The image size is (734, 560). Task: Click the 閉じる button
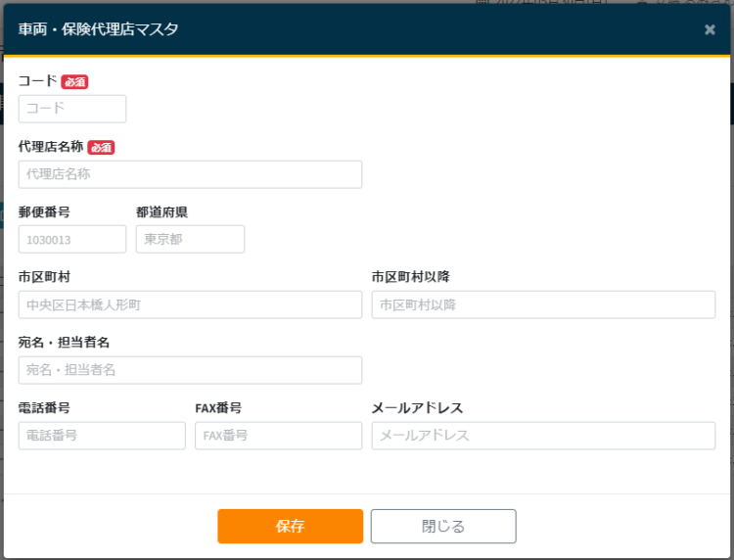(442, 526)
